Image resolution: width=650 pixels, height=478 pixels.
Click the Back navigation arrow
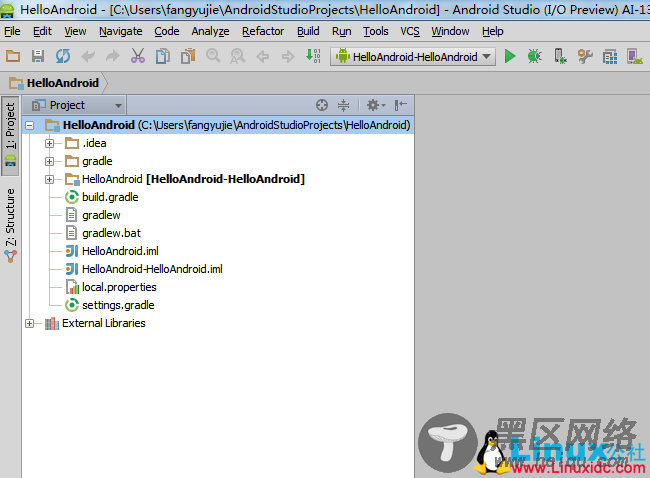[262, 56]
